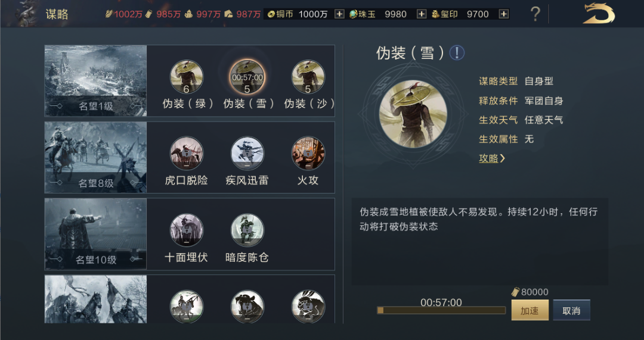The height and width of the screenshot is (340, 644).
Task: Click the golden dragon back icon
Action: click(599, 14)
